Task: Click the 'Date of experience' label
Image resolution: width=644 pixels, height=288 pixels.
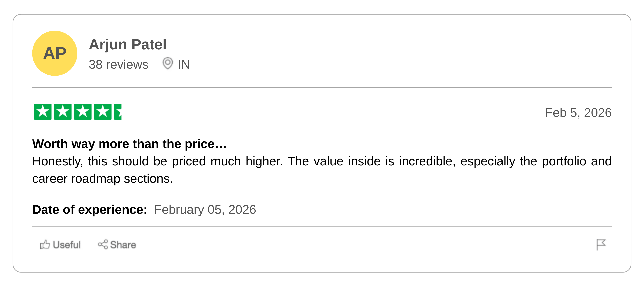Action: (x=90, y=209)
